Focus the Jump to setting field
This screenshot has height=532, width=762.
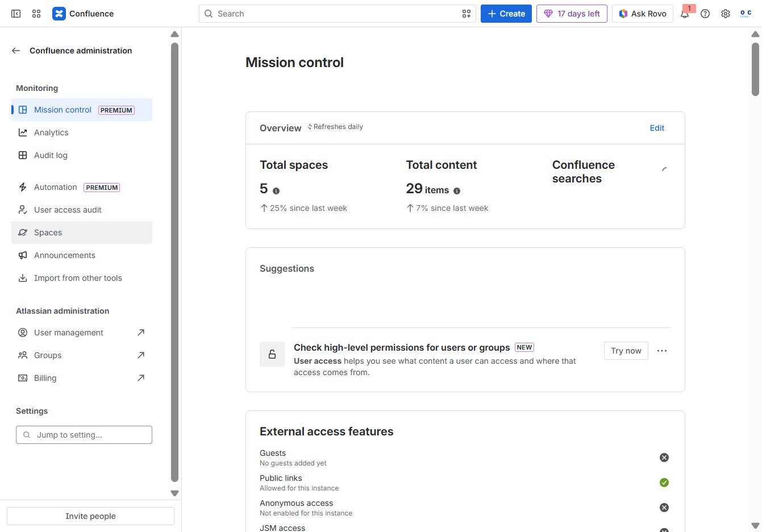tap(84, 435)
